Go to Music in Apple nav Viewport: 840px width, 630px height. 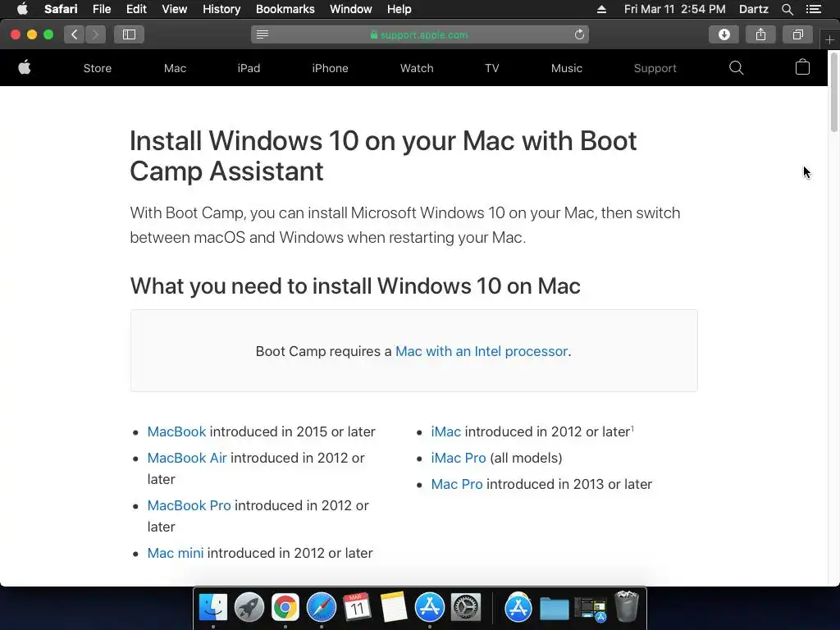tap(567, 68)
